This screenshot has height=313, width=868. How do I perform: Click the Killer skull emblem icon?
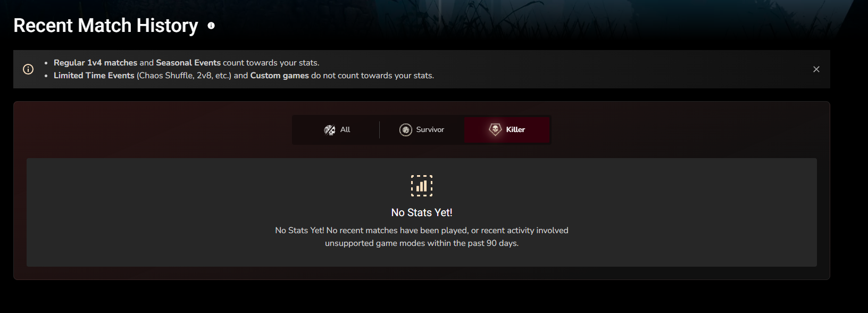(x=495, y=130)
